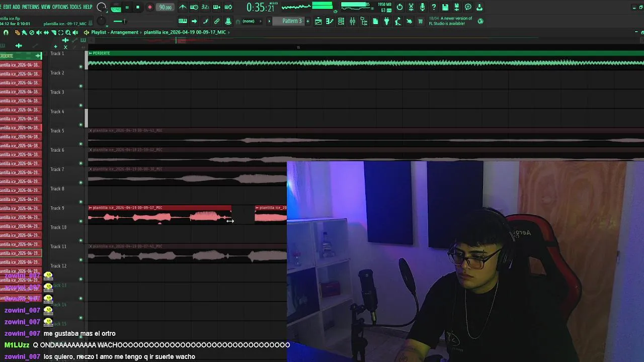
Task: Select the Track 11 audio clip waveform
Action: coord(187,256)
